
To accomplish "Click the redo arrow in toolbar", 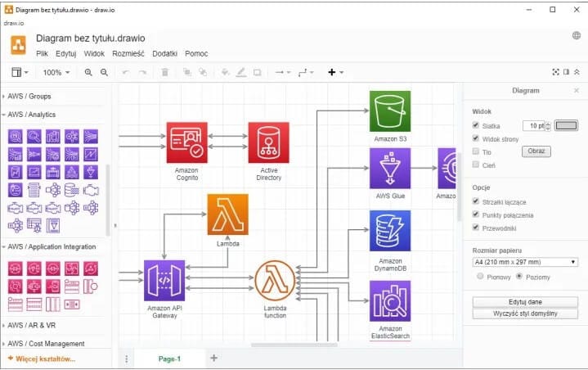I will tap(142, 72).
